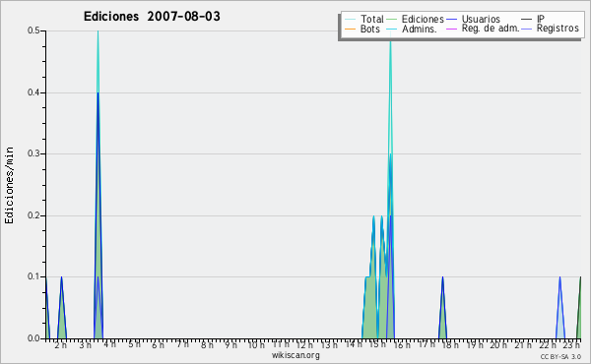Image resolution: width=591 pixels, height=364 pixels.
Task: Click the '20 h' x-axis label
Action: tap(498, 345)
